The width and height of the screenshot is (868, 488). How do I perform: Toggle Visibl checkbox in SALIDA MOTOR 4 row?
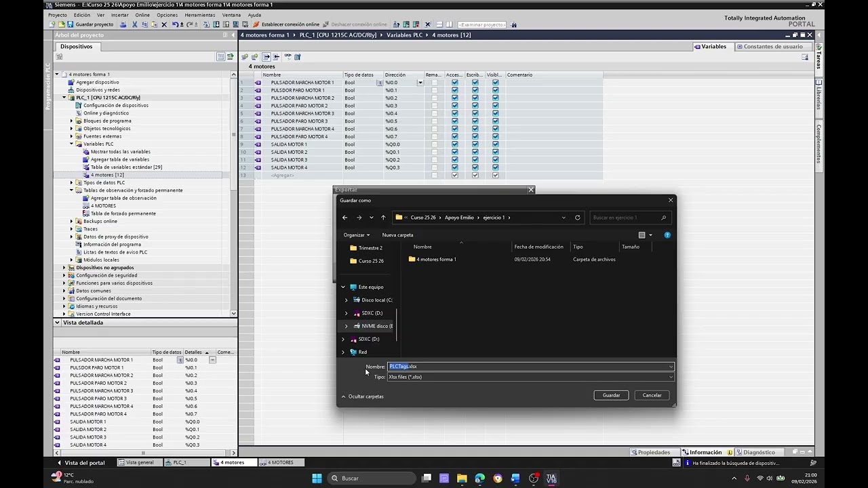(x=496, y=167)
